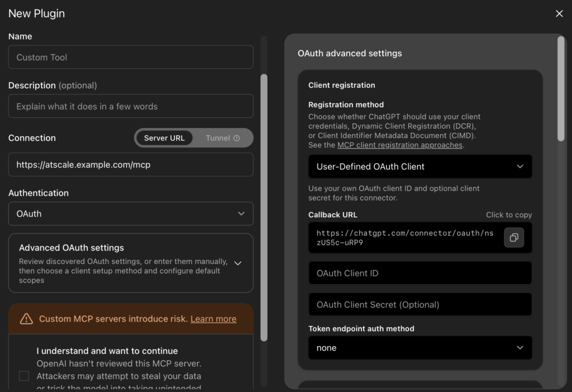Click the OAuth advanced settings heading

(x=350, y=53)
